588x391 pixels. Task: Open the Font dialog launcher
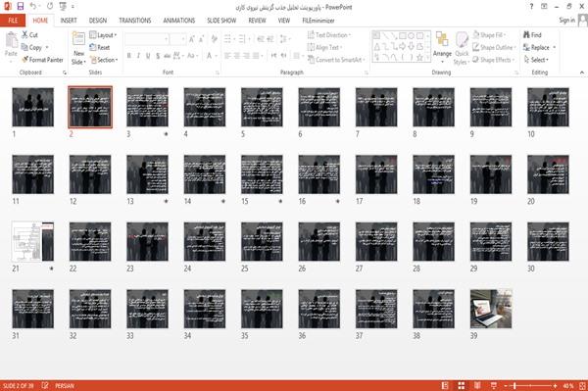tap(218, 73)
